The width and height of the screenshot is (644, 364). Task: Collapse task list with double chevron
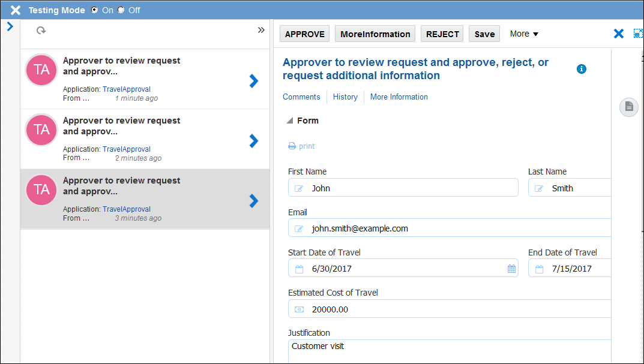click(x=261, y=30)
